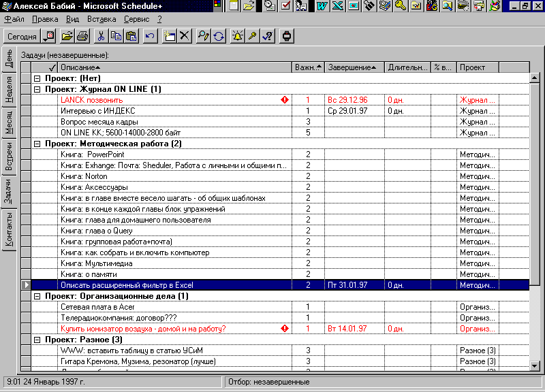Cut selection with the scissors icon
Screen dimensions: 545x392
(x=101, y=36)
